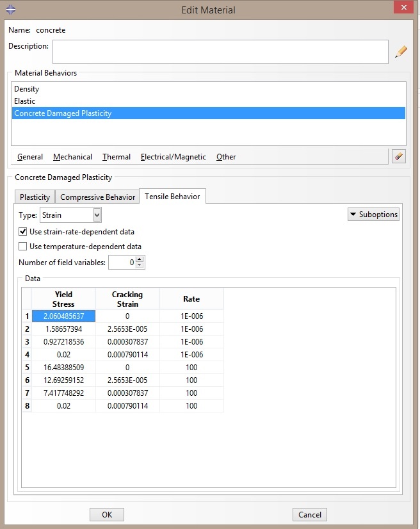420x529 pixels.
Task: Switch to the Plasticity tab
Action: coord(35,197)
